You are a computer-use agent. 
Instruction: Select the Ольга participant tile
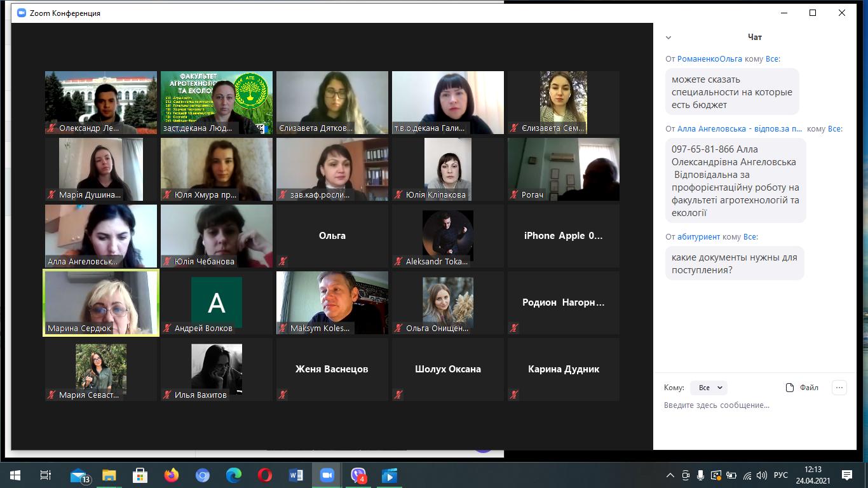(332, 236)
